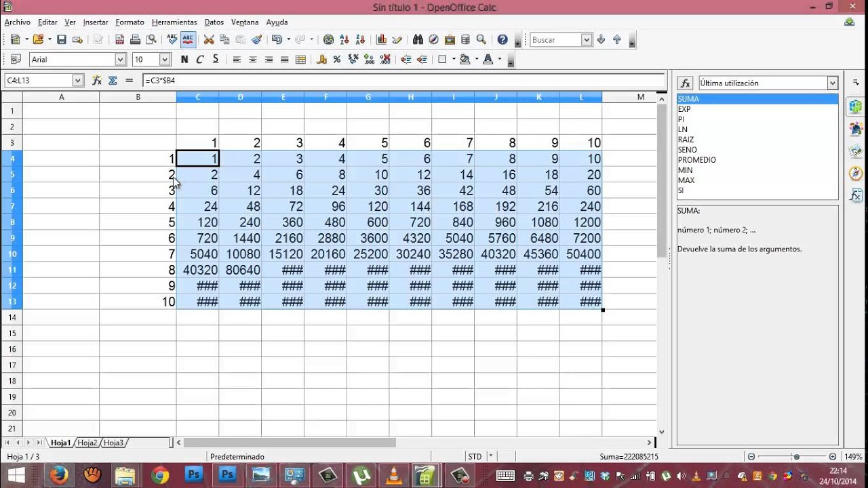This screenshot has height=488, width=868.
Task: Open the Font Size dropdown showing 10
Action: [x=164, y=60]
